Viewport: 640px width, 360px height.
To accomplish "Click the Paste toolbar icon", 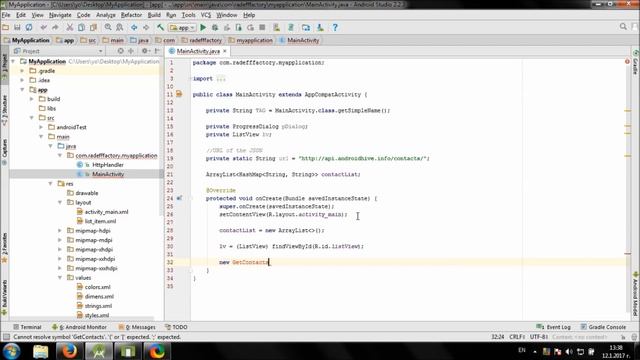I will (93, 27).
